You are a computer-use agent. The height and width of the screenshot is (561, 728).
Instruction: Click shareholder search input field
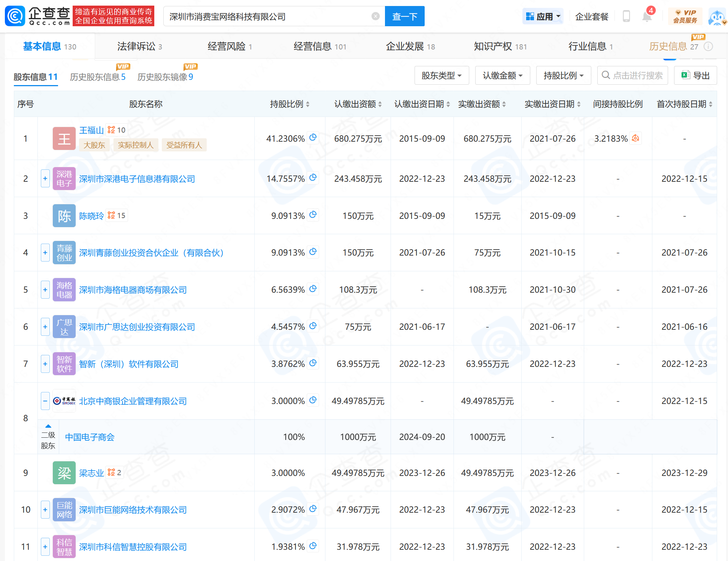coord(637,76)
